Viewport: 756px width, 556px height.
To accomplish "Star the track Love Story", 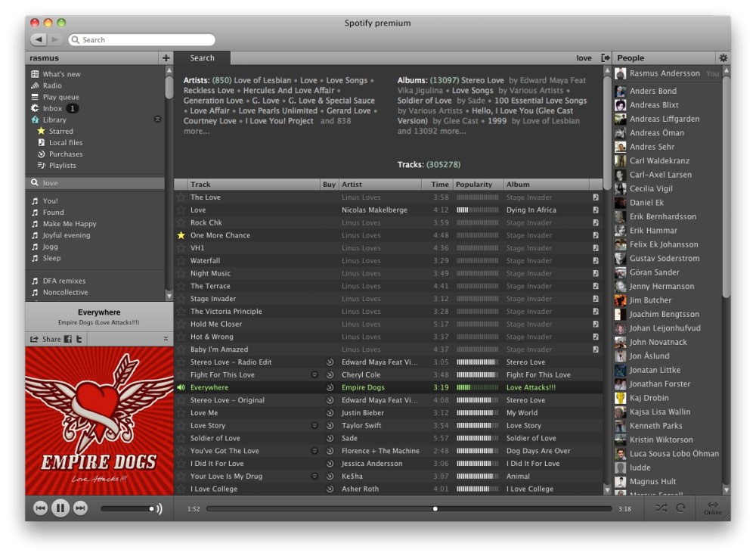I will (x=181, y=426).
